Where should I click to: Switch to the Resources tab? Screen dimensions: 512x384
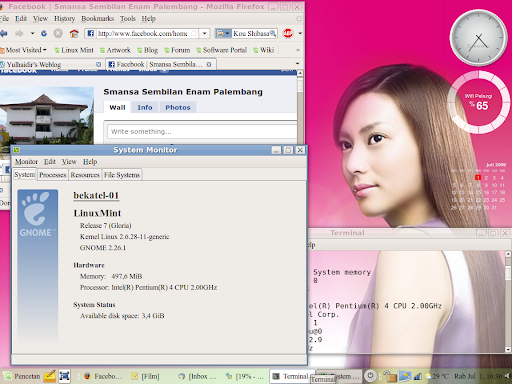coord(85,175)
